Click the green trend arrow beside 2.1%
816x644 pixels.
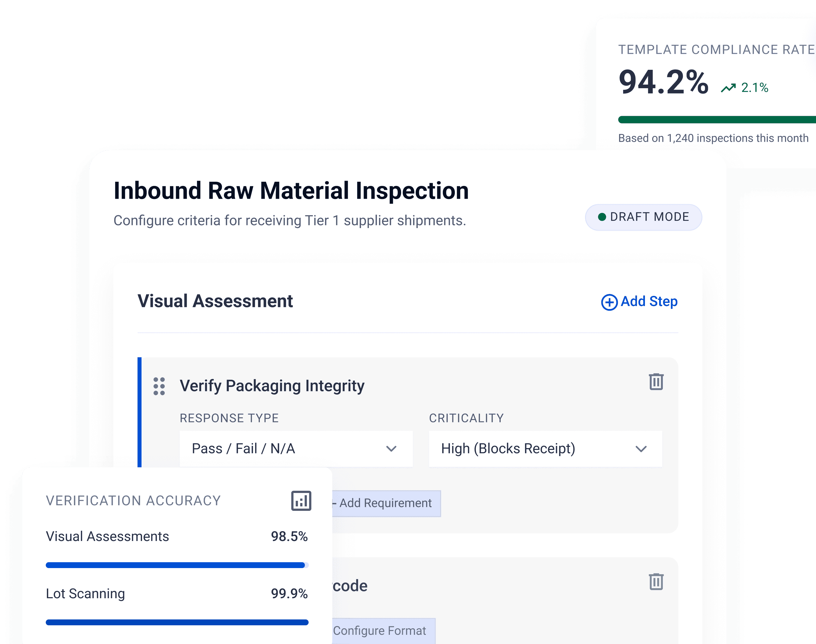[728, 88]
